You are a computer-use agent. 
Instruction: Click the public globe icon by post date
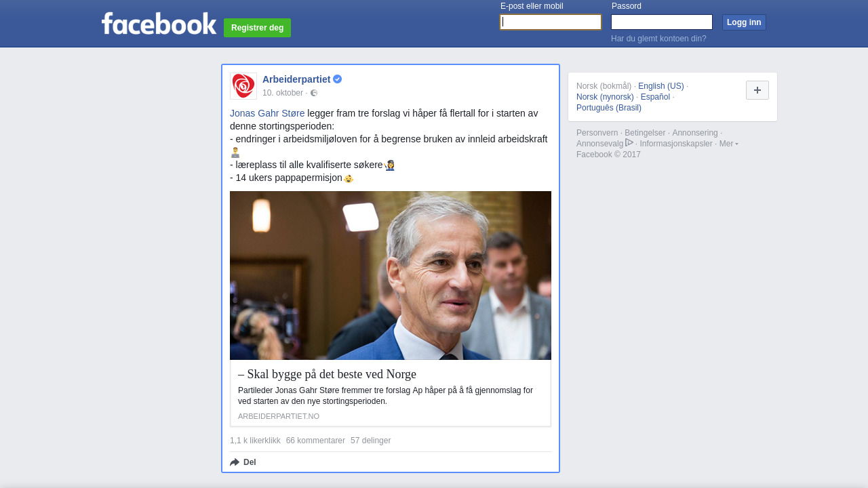314,93
